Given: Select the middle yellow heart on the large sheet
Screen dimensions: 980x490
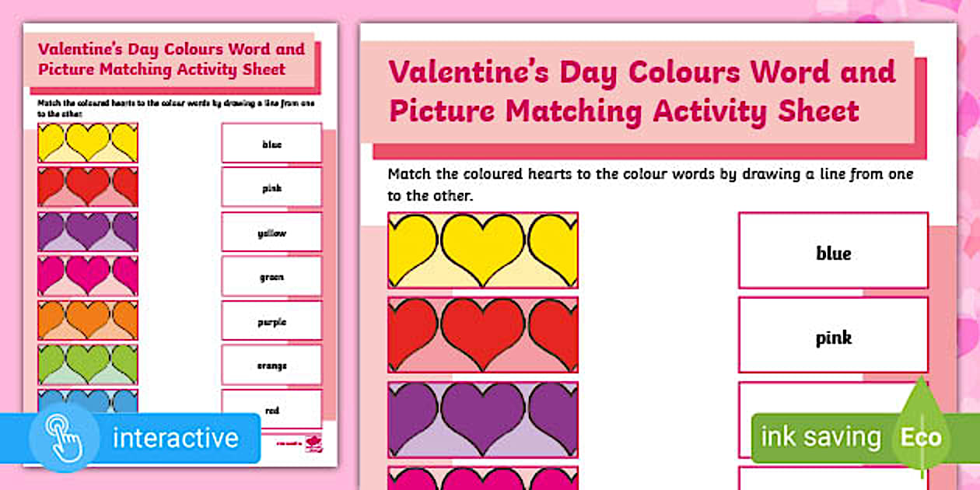Looking at the screenshot, I should point(483,247).
